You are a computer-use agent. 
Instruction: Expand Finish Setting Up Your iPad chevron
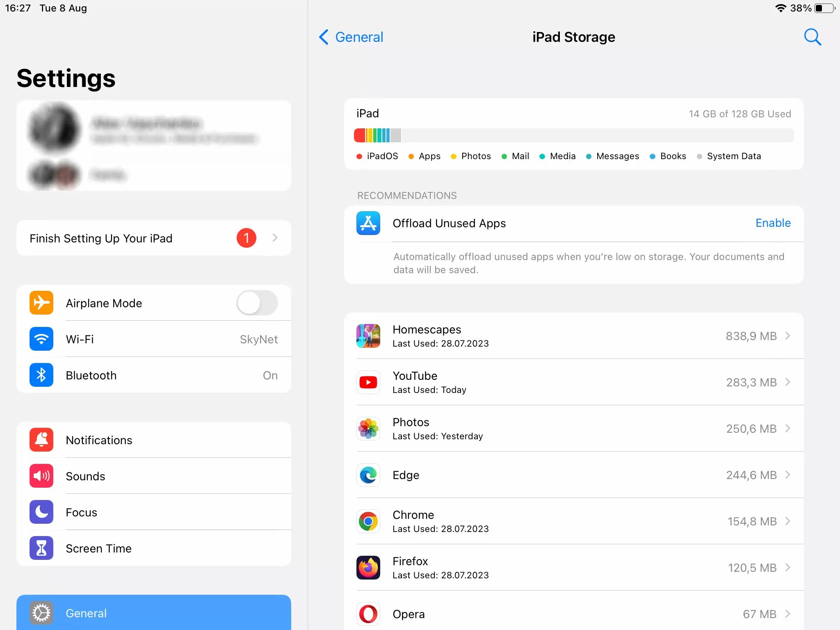275,238
